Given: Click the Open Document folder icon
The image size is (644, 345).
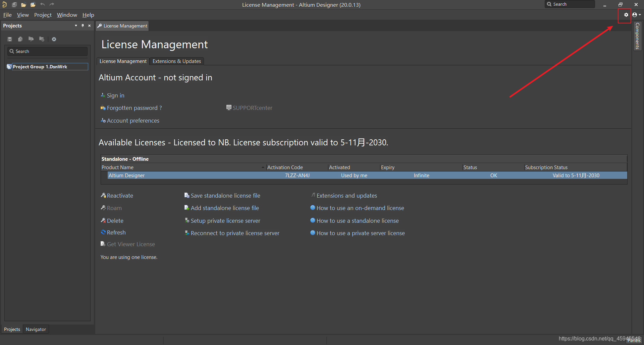Looking at the screenshot, I should coord(23,5).
